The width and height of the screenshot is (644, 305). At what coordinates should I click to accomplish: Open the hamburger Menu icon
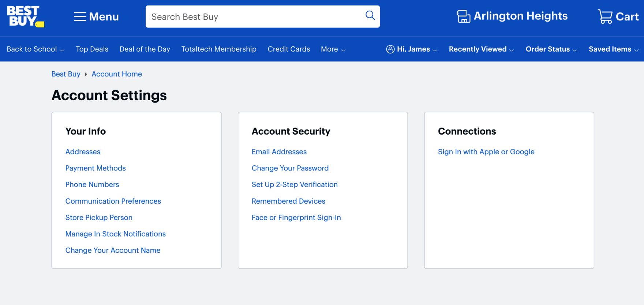click(80, 17)
